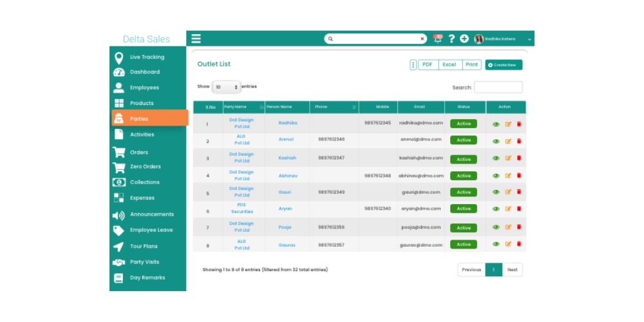Edit Abhinav's outlet row
Image resolution: width=644 pixels, height=322 pixels.
tap(508, 176)
